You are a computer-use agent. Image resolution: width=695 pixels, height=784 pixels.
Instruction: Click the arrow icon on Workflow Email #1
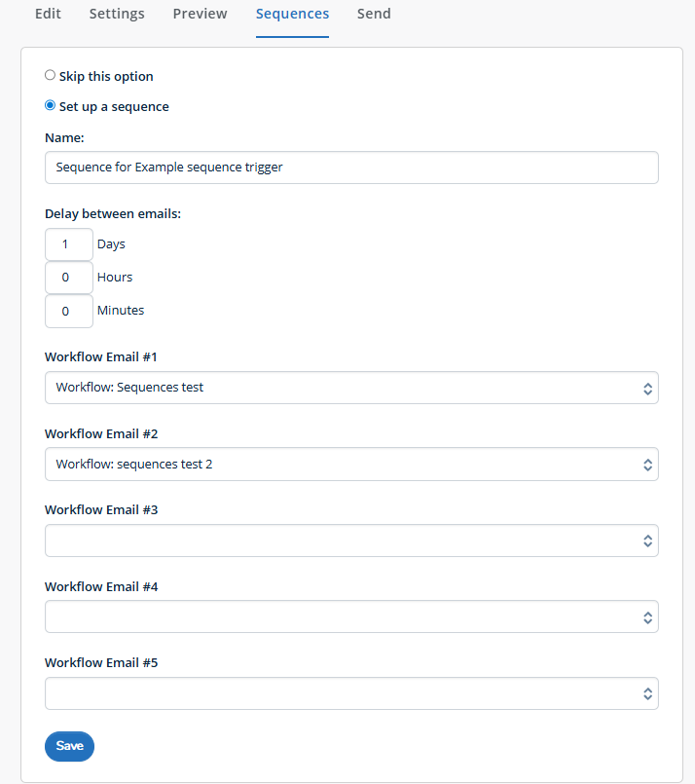[x=647, y=389]
